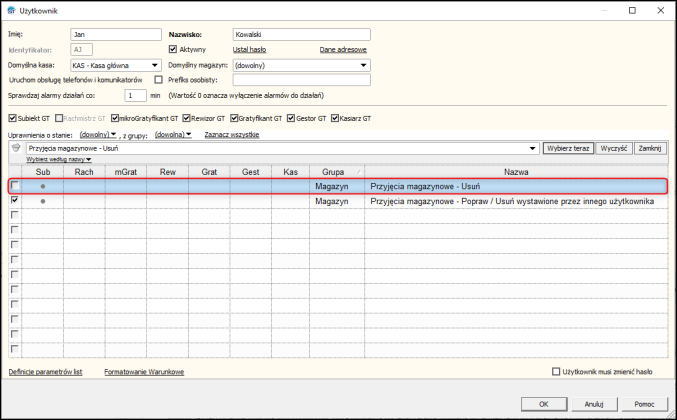Check the row checkbox for Przyjęcia magazynowe - Usuń
This screenshot has width=677, height=420.
tap(15, 186)
